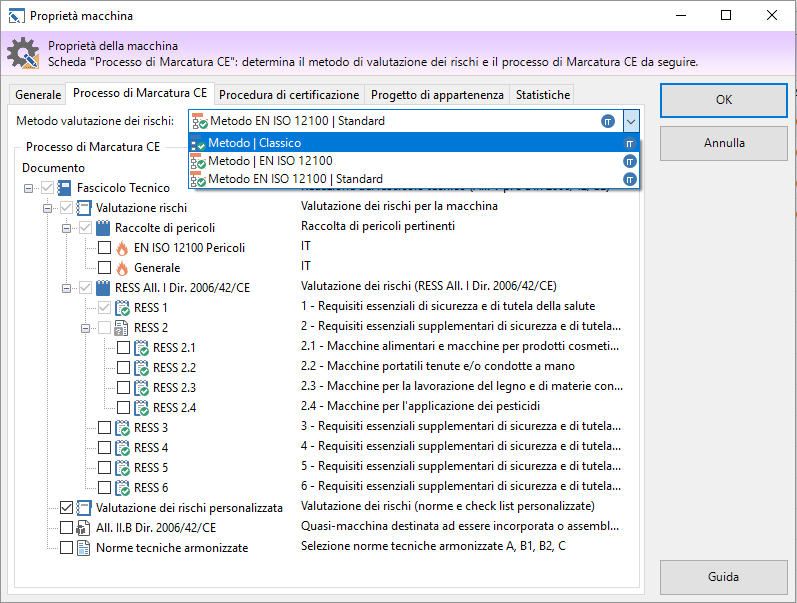Enable the RESS 3 checkbox

[x=104, y=428]
